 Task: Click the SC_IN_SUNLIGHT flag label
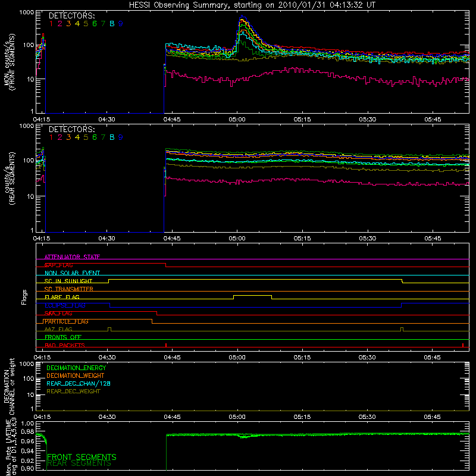point(68,281)
